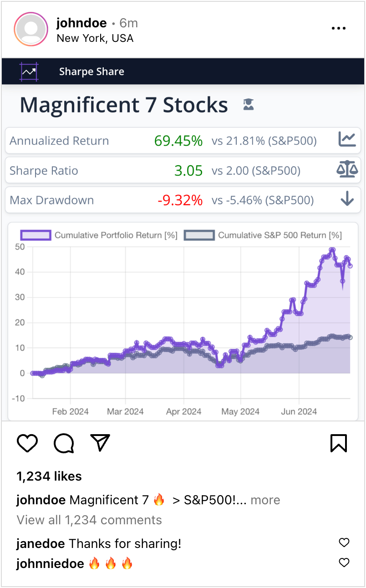Image resolution: width=366 pixels, height=588 pixels.
Task: Save the post with the bookmark icon
Action: point(338,442)
